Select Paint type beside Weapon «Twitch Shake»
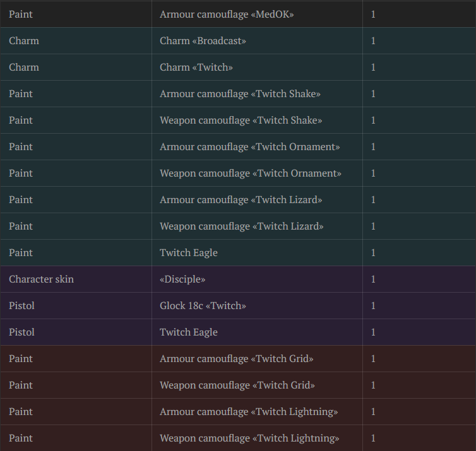 [x=21, y=120]
